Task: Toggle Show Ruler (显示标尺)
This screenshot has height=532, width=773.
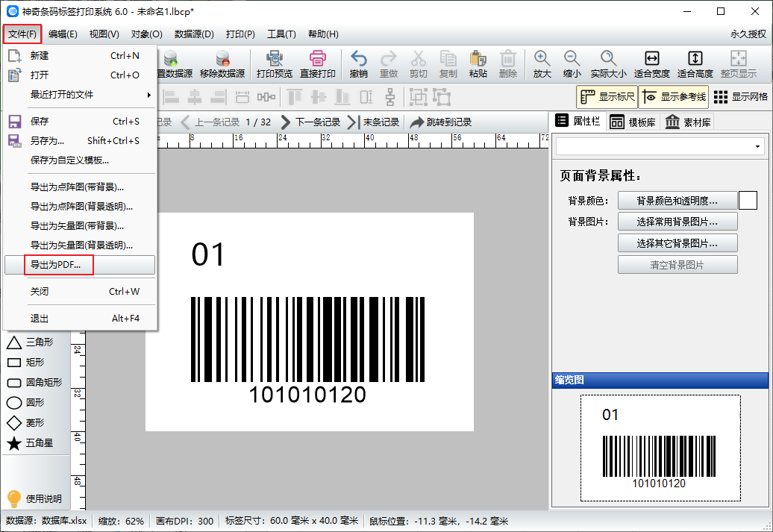Action: 607,97
